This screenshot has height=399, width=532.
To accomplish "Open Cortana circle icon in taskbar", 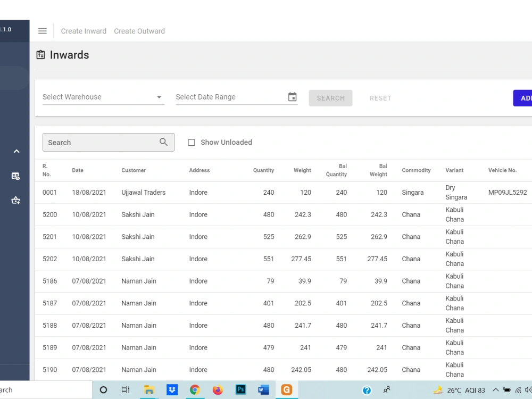I will 103,390.
